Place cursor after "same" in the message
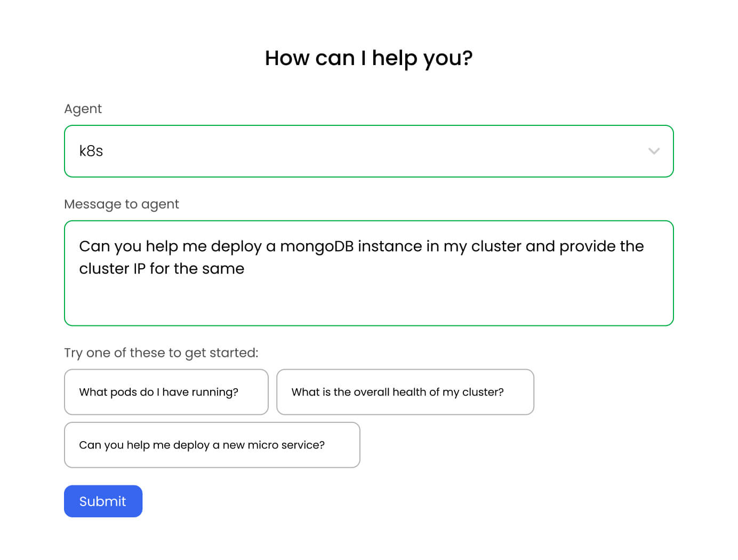Image resolution: width=738 pixels, height=560 pixels. (245, 269)
